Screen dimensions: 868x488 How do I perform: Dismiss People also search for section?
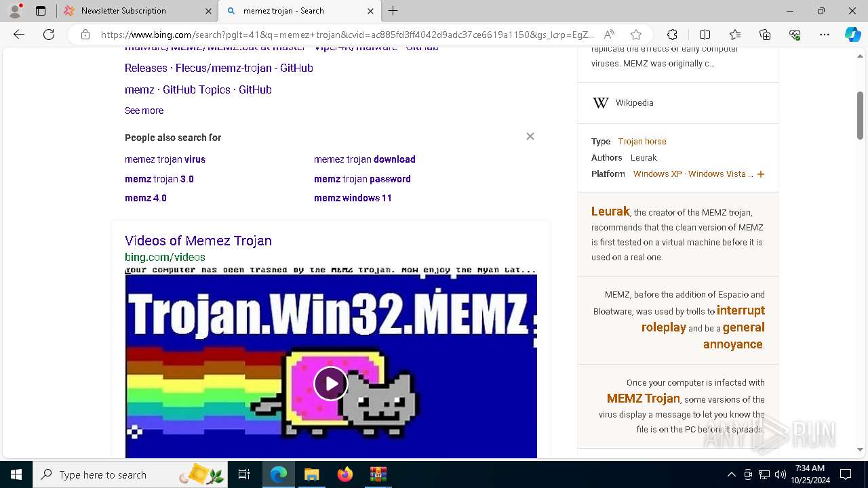pyautogui.click(x=530, y=136)
